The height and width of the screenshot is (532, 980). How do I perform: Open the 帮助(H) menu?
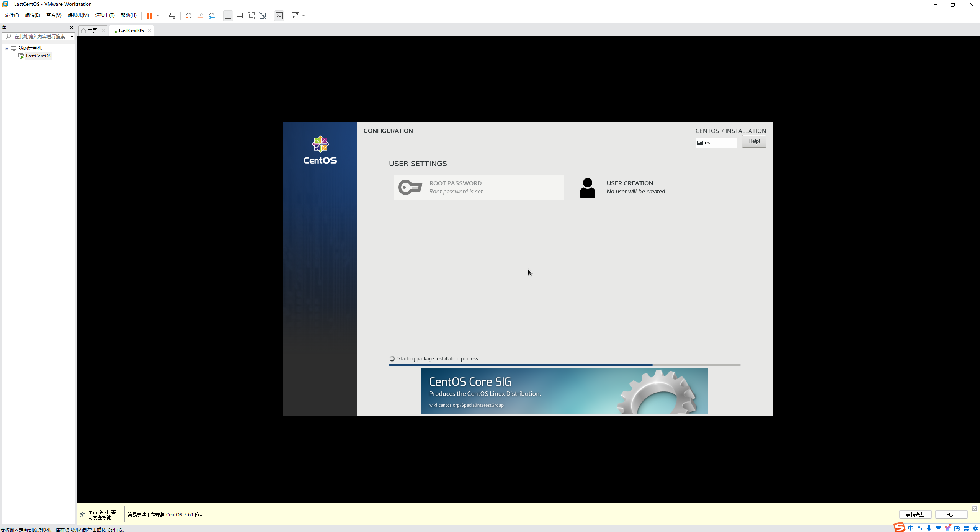point(129,15)
